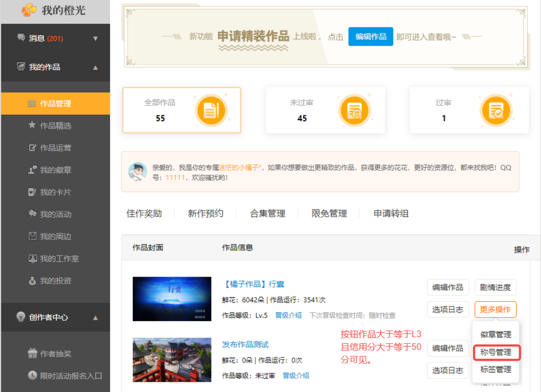
Task: Collapse the 我的作品 section arrow
Action: (x=95, y=67)
